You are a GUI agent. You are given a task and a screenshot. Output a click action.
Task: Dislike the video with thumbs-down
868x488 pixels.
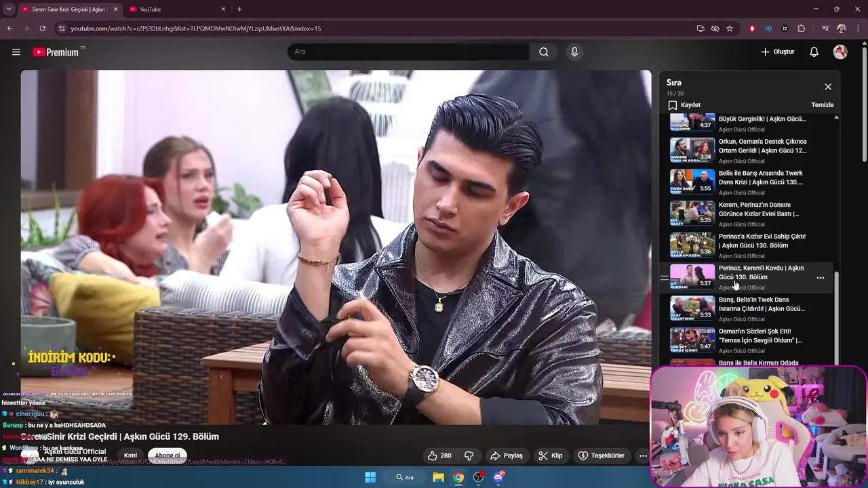point(469,455)
